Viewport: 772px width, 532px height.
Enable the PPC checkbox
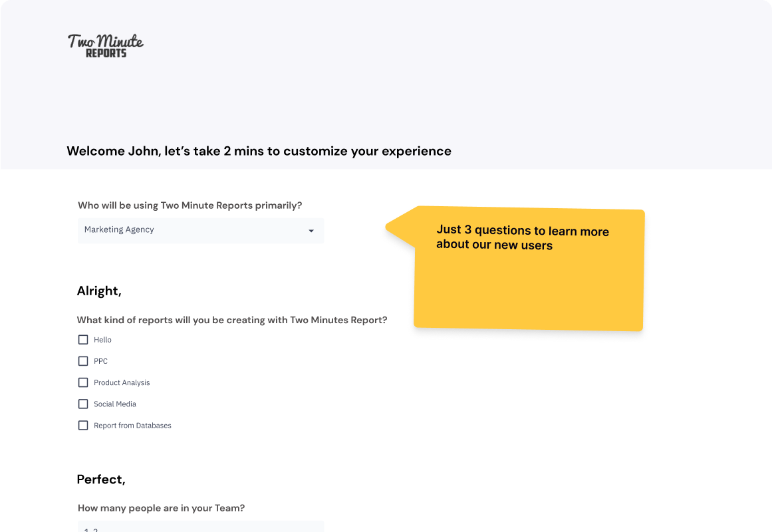coord(83,361)
